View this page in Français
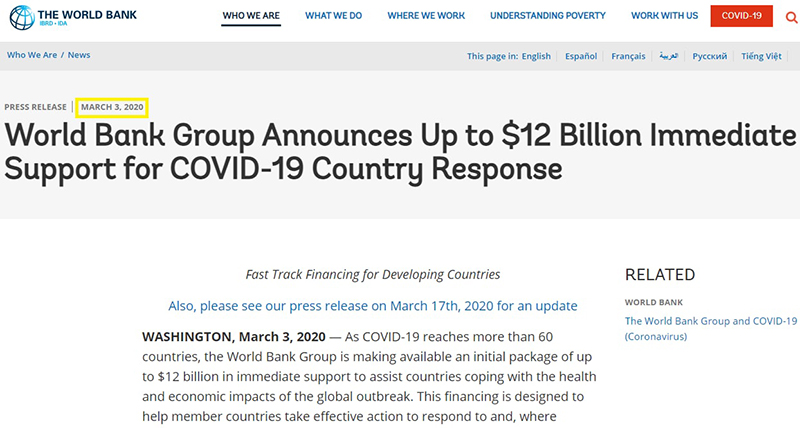 coord(628,56)
